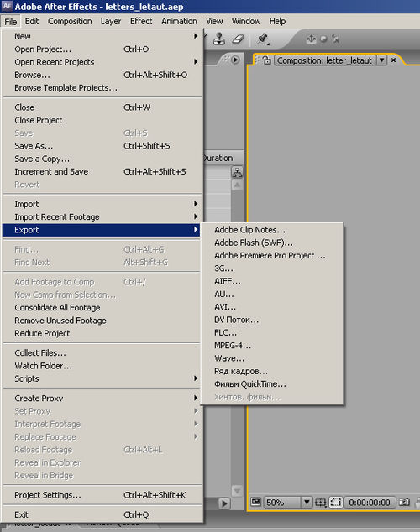
Task: Click the project panel scroll up arrow
Action: tap(237, 185)
